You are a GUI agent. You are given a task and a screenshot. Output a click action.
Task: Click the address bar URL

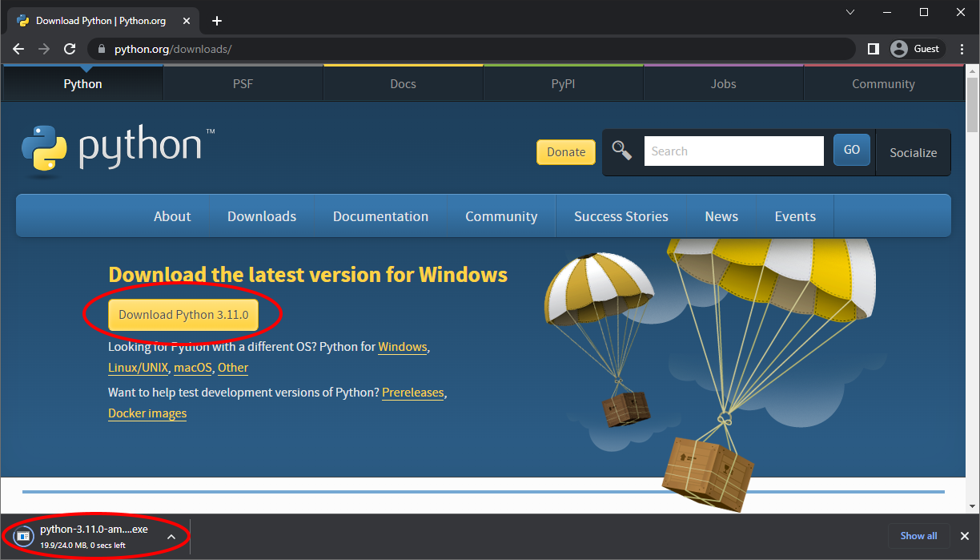pyautogui.click(x=173, y=49)
